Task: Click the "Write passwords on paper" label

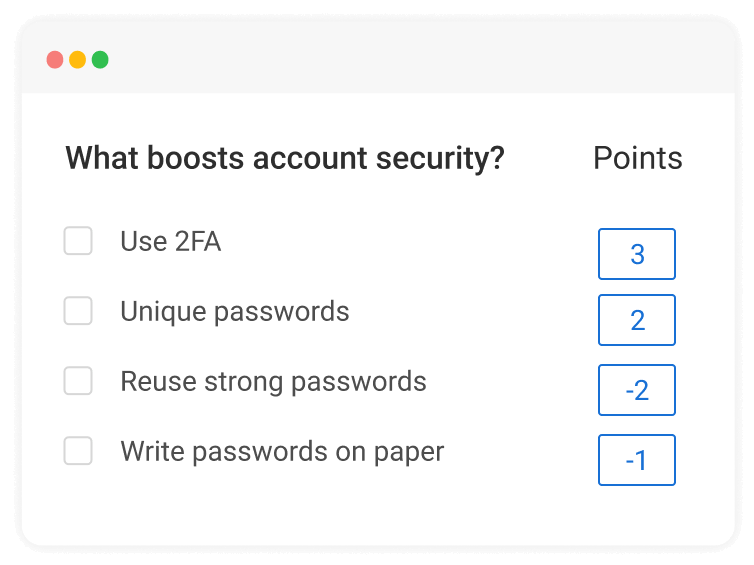Action: 282,451
